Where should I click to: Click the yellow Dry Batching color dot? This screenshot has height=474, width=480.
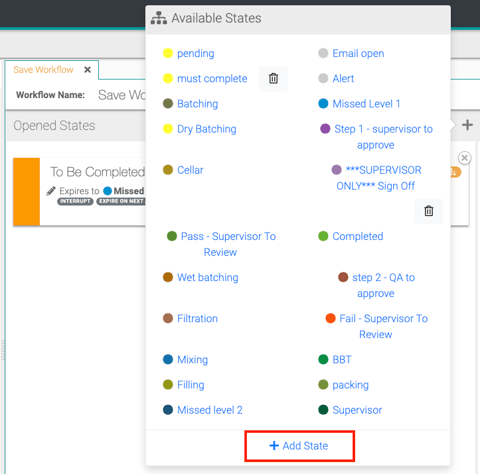click(168, 129)
